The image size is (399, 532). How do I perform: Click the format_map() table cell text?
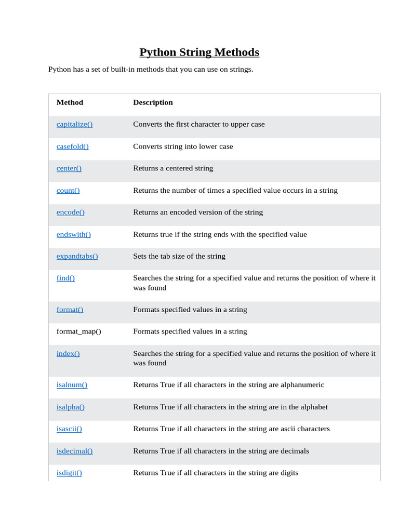(x=79, y=331)
